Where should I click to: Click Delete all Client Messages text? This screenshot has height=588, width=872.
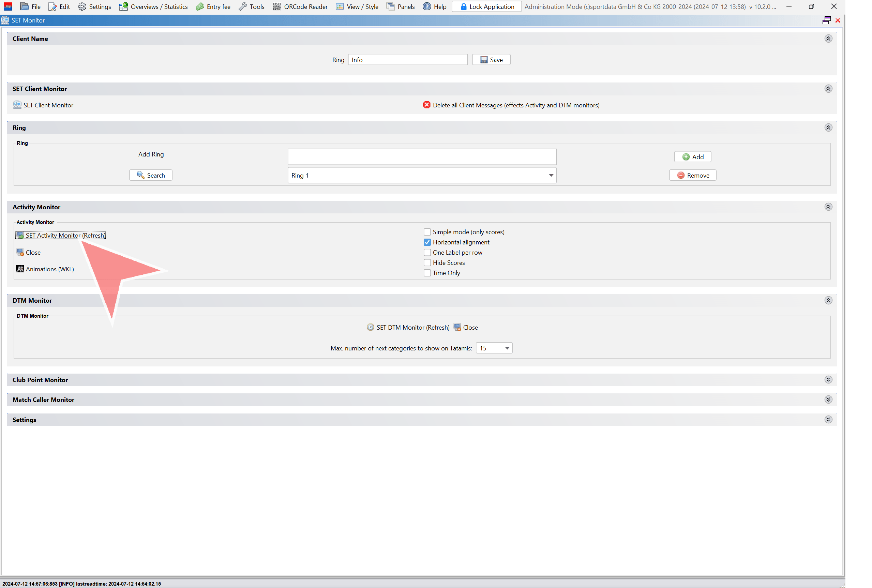coord(516,105)
